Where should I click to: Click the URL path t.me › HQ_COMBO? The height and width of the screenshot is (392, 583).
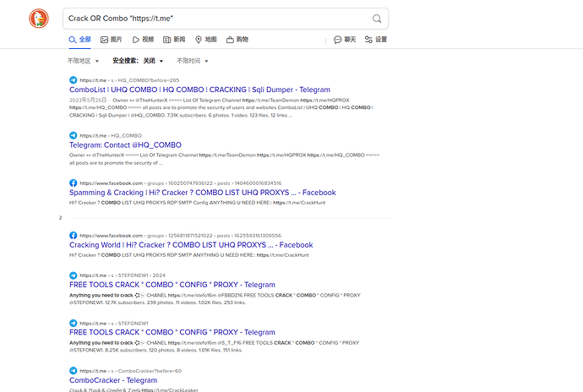point(111,136)
